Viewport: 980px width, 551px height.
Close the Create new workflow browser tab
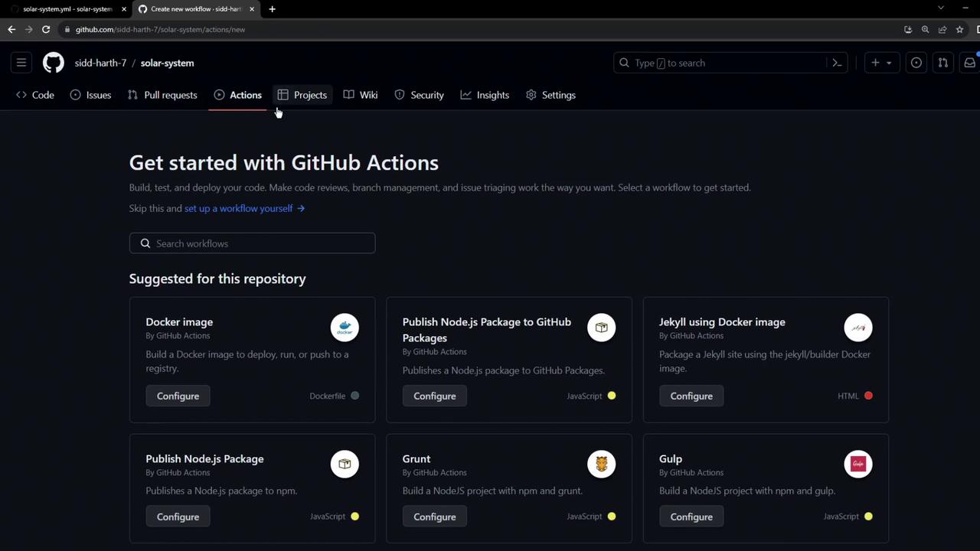tap(252, 9)
